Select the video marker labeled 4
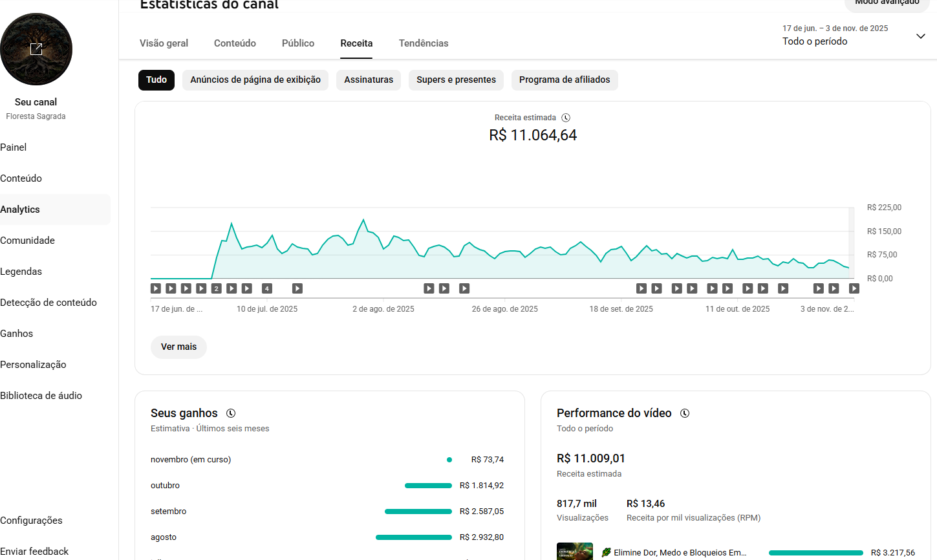937x560 pixels. [267, 288]
